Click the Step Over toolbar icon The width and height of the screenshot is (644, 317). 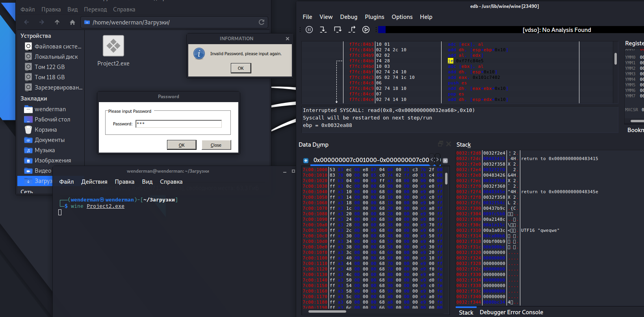pos(338,30)
